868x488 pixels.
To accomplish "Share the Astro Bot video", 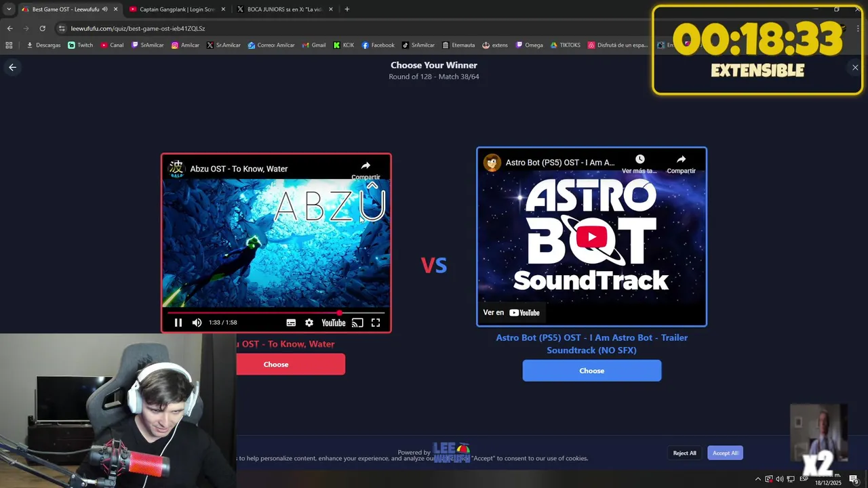I will tap(681, 163).
